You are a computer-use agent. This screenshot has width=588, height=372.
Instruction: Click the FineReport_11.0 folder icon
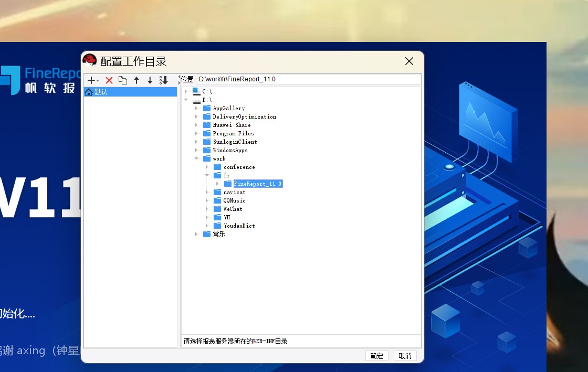(x=228, y=184)
